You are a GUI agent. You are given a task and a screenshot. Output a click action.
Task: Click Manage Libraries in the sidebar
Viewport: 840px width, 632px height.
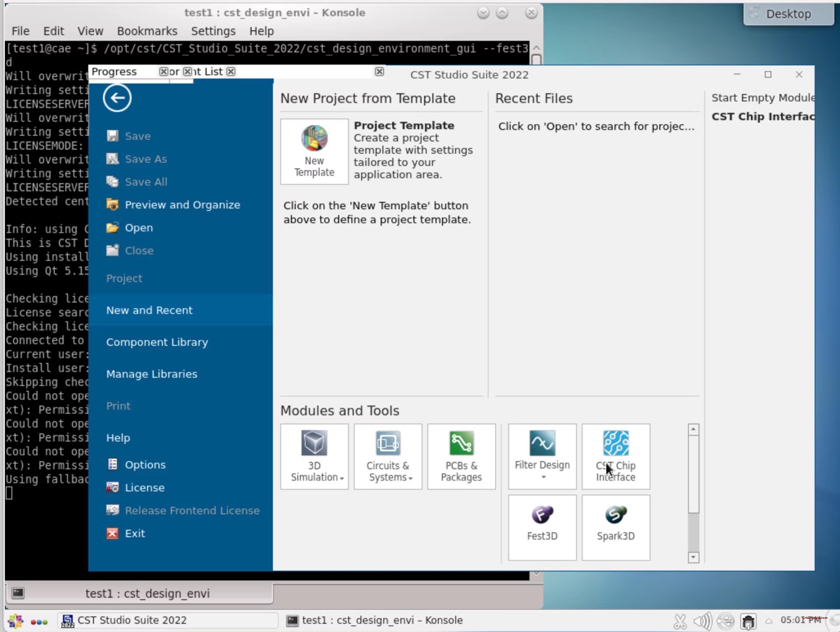tap(151, 374)
